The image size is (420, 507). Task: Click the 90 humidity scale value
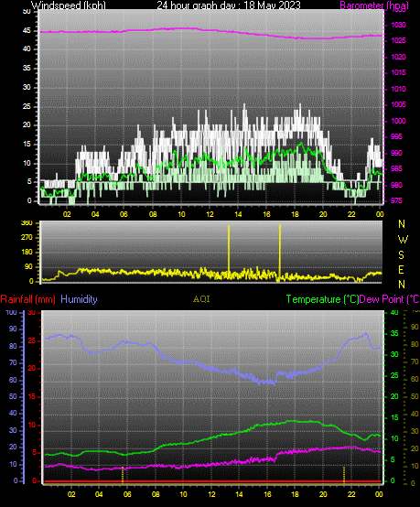pos(13,329)
